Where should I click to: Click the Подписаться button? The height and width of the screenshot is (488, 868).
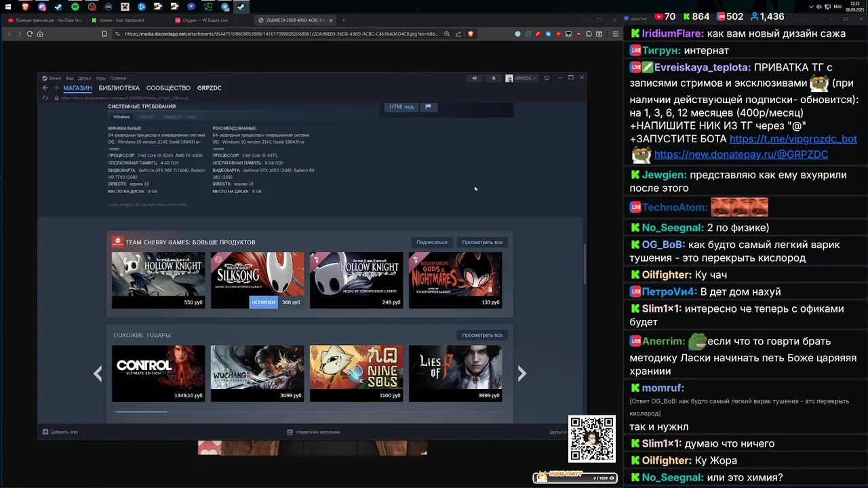[x=432, y=242]
